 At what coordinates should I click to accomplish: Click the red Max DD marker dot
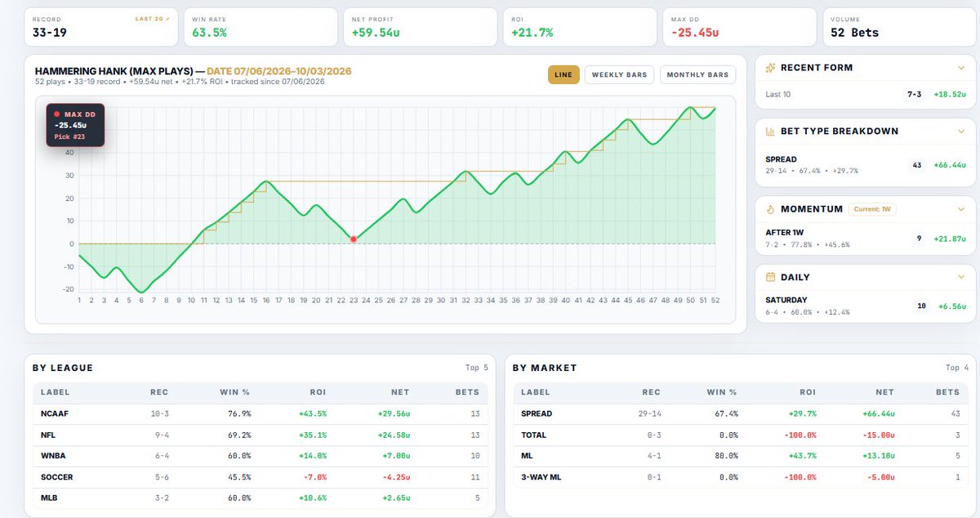(x=353, y=239)
